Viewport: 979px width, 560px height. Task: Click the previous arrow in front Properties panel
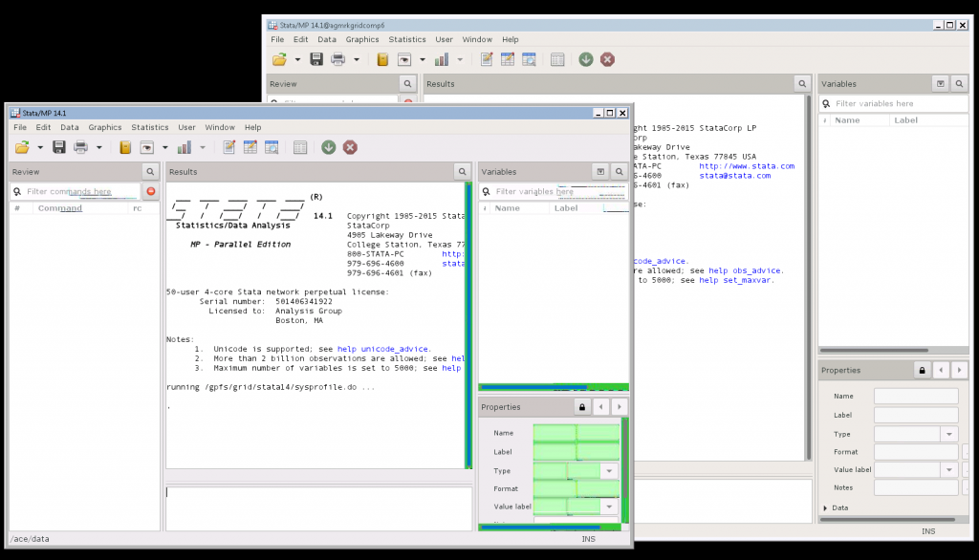pyautogui.click(x=600, y=407)
